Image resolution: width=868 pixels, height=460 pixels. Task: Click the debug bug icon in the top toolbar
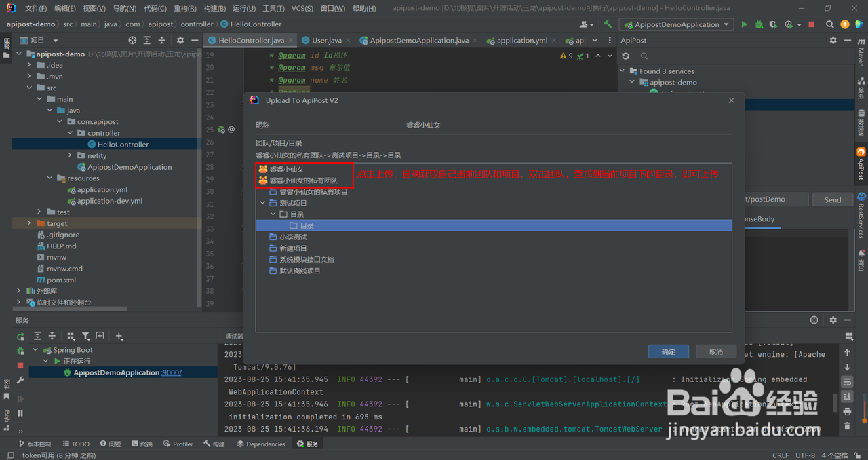[x=759, y=24]
